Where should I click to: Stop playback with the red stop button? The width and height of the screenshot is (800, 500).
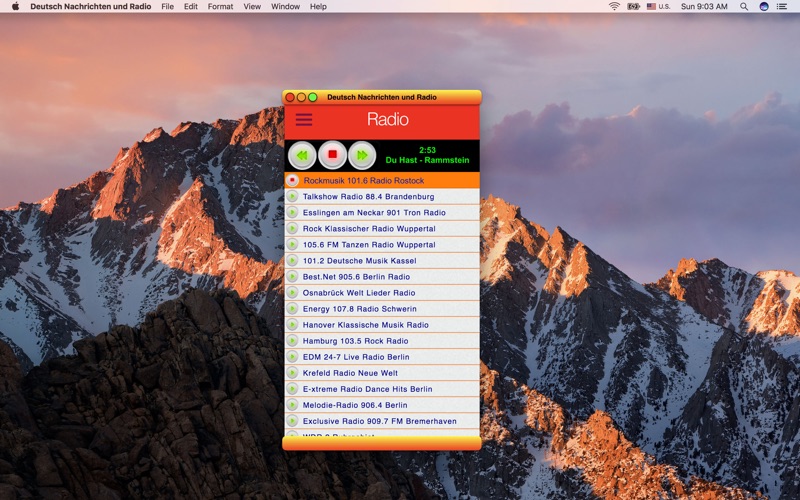(332, 155)
